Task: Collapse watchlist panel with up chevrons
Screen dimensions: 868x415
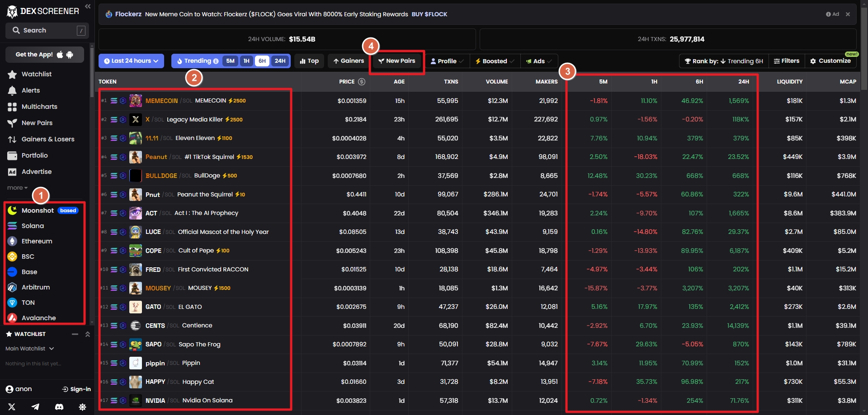Action: [88, 334]
